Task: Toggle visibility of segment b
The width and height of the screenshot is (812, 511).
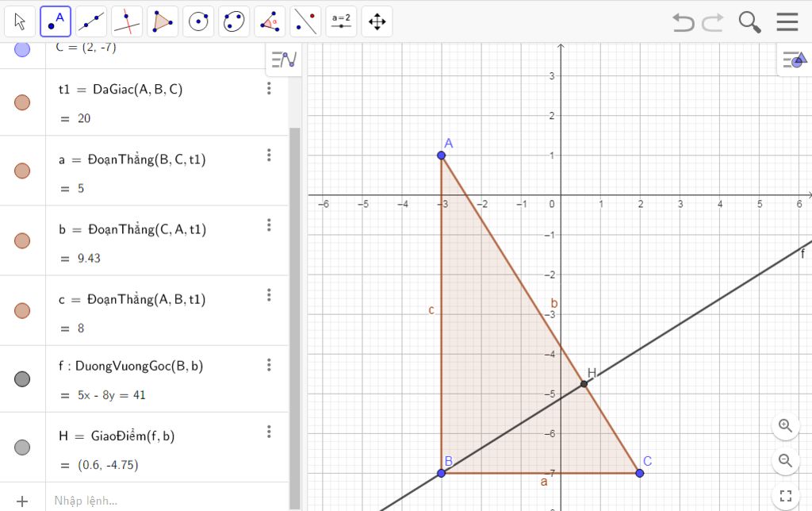Action: point(22,241)
